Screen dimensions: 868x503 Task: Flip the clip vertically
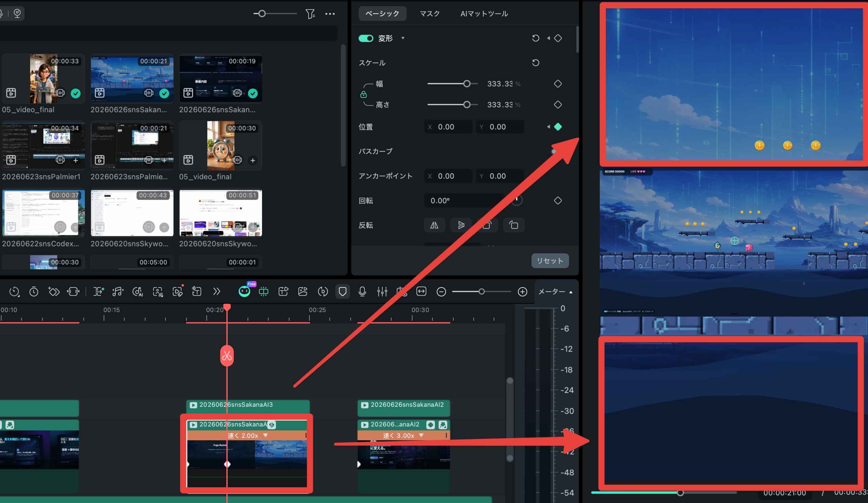point(461,225)
